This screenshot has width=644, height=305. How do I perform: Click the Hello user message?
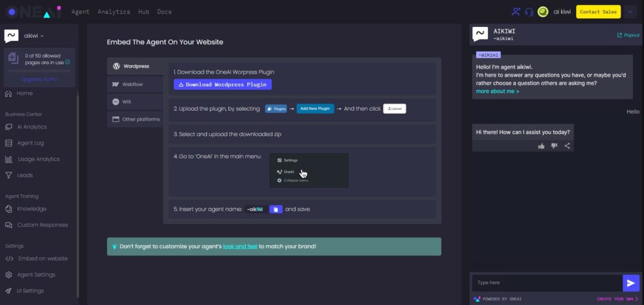pyautogui.click(x=633, y=112)
